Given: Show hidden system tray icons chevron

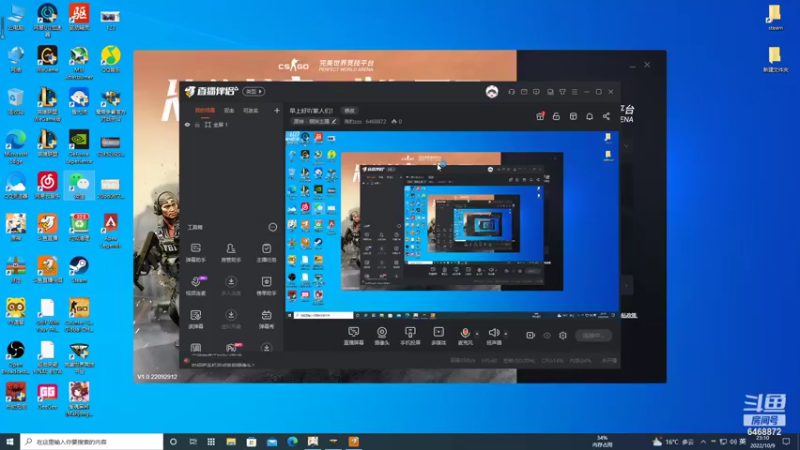Looking at the screenshot, I should click(x=704, y=441).
